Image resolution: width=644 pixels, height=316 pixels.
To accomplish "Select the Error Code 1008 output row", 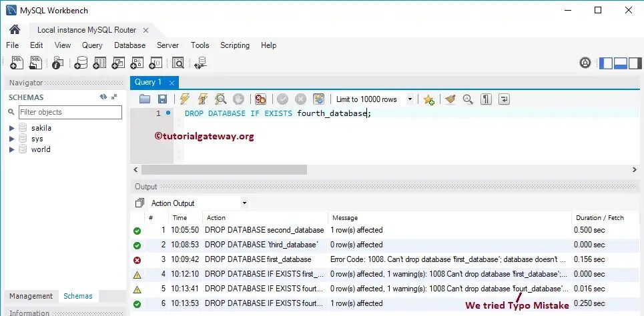I will [x=385, y=259].
